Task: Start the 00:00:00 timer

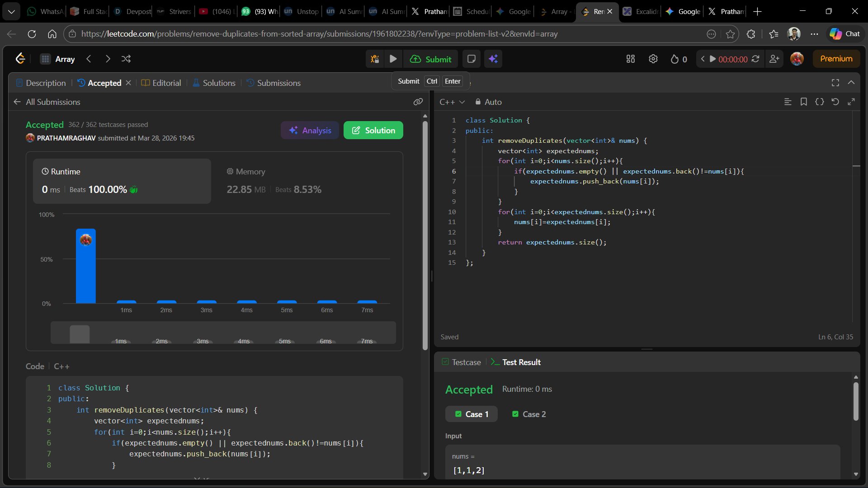Action: 713,59
